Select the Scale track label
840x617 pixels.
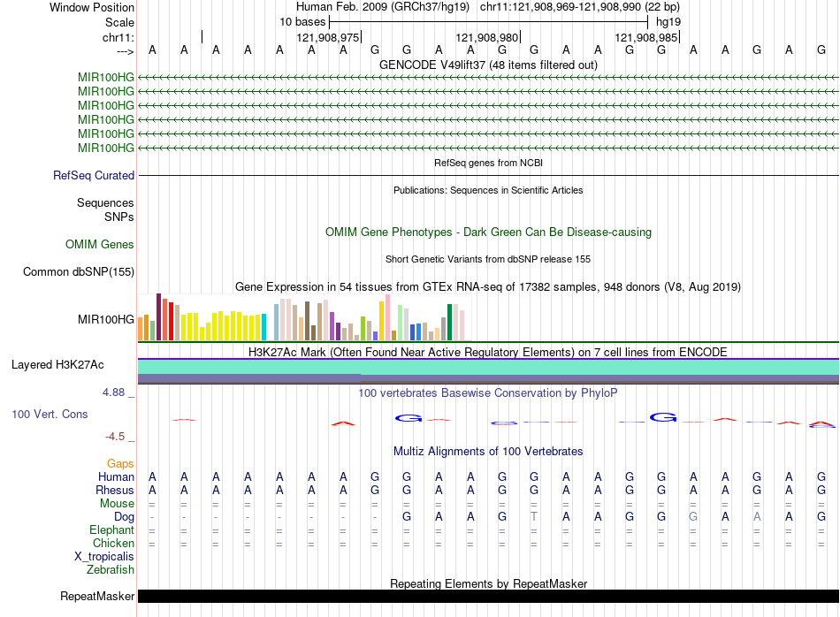[119, 22]
